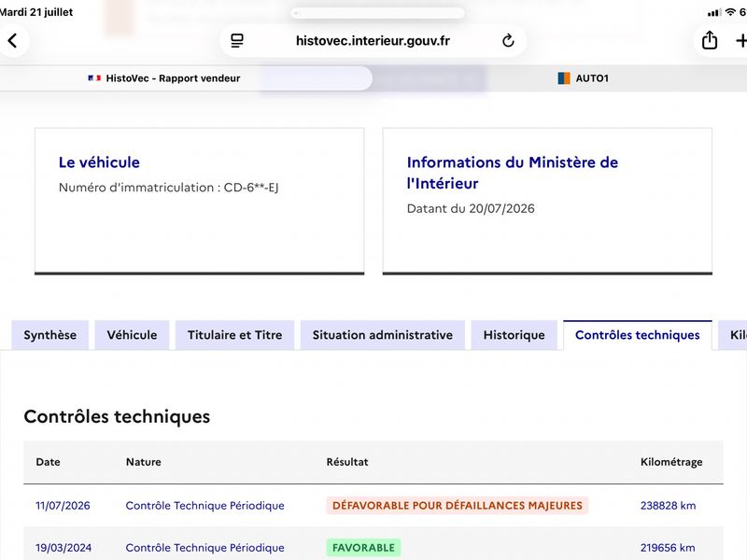Click Contrôle Technique Périodique in the 19/03/2024 row
747x560 pixels.
tap(204, 548)
